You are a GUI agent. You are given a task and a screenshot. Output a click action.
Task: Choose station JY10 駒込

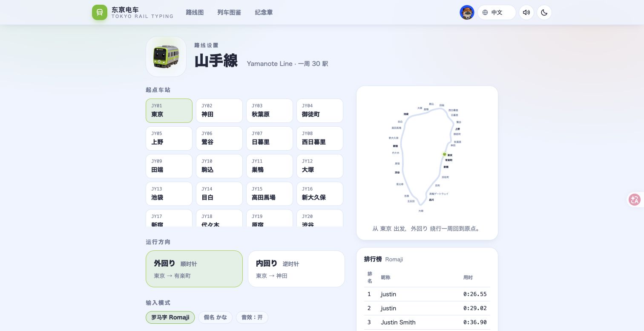tap(219, 166)
